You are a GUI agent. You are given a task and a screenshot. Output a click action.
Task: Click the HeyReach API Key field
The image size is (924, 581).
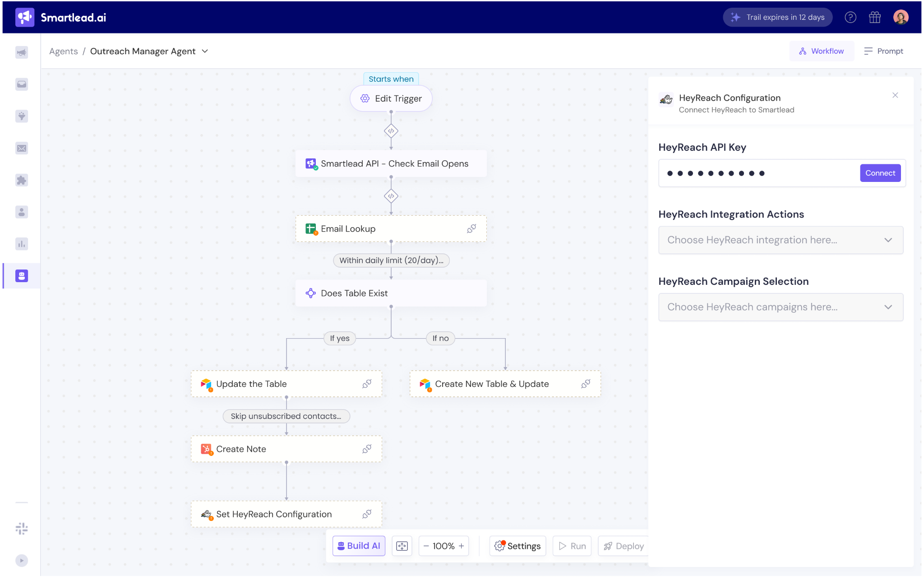coord(758,173)
